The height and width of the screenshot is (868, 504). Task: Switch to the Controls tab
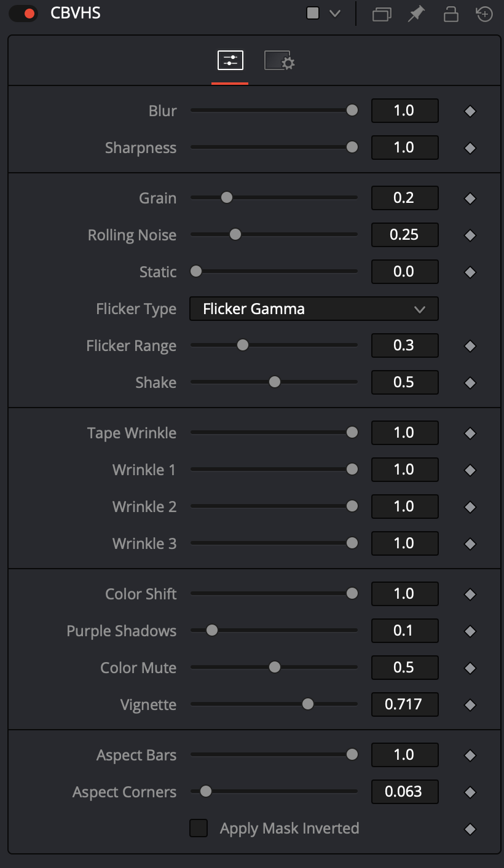coord(230,60)
